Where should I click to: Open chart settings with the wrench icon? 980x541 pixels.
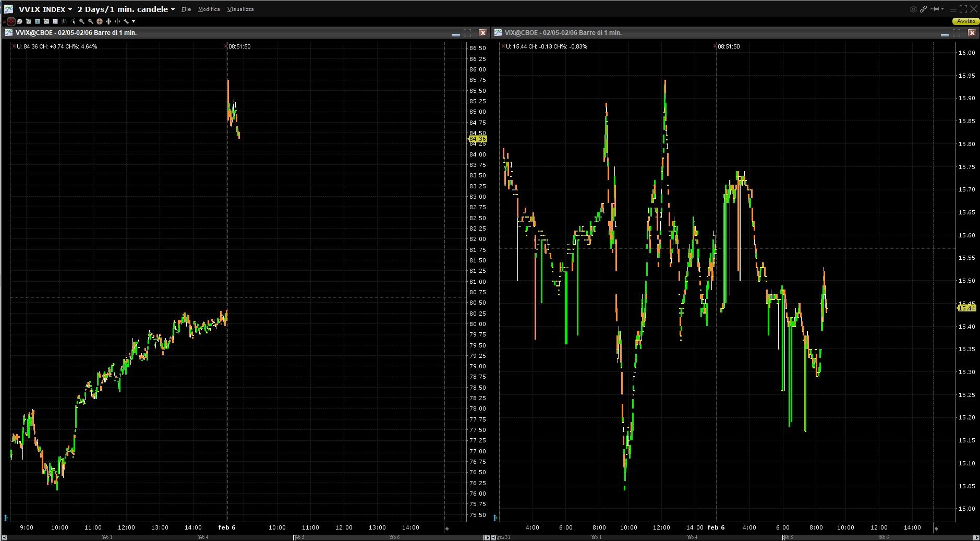(126, 21)
